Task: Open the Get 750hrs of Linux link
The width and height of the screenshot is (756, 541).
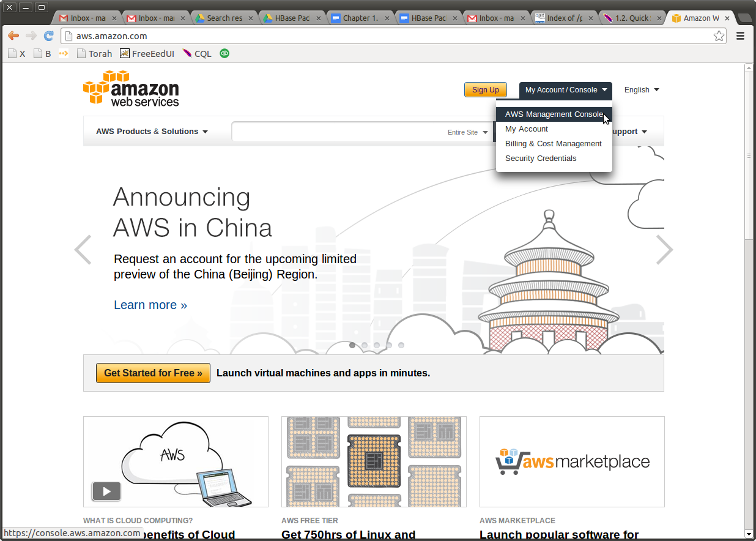Action: pyautogui.click(x=349, y=535)
